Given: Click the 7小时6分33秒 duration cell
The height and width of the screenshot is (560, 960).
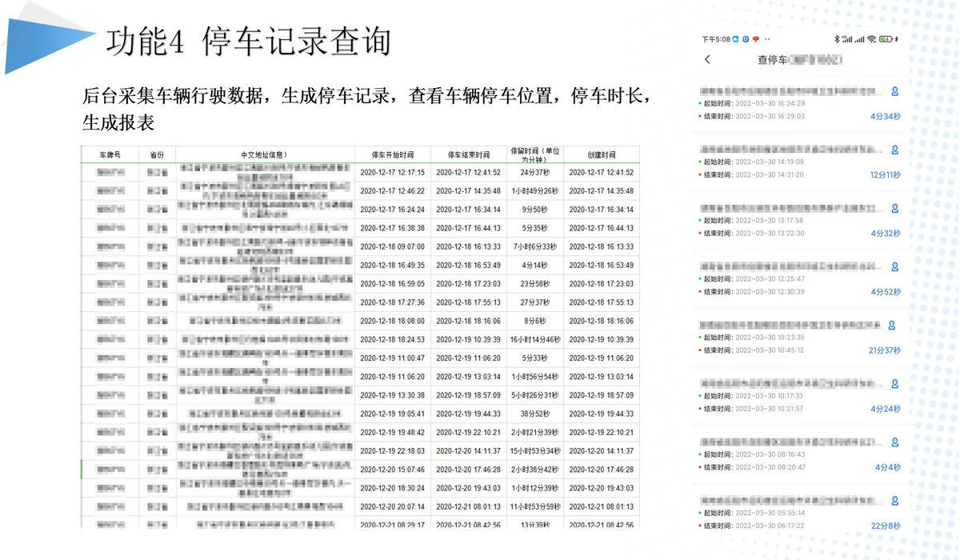Looking at the screenshot, I should [534, 247].
